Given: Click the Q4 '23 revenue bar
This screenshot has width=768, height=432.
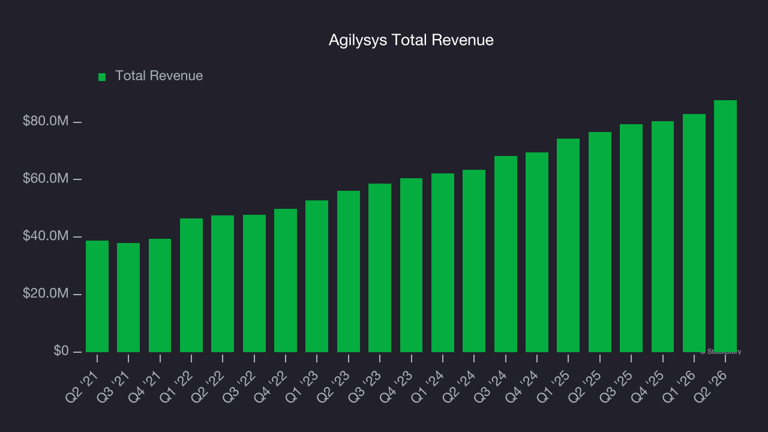Looking at the screenshot, I should [x=411, y=265].
